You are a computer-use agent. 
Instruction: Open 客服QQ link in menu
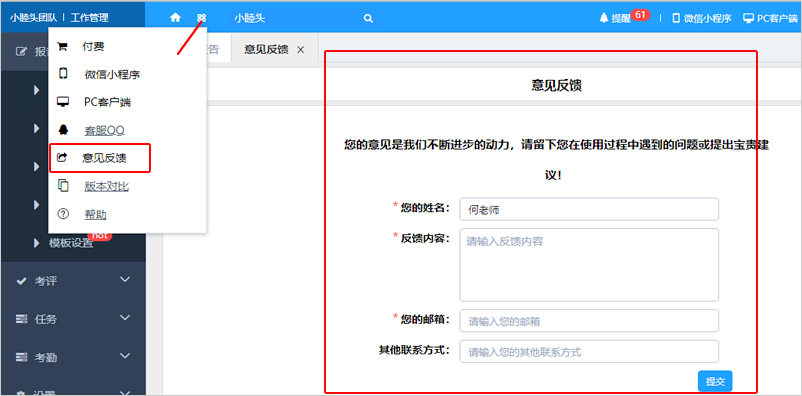104,130
